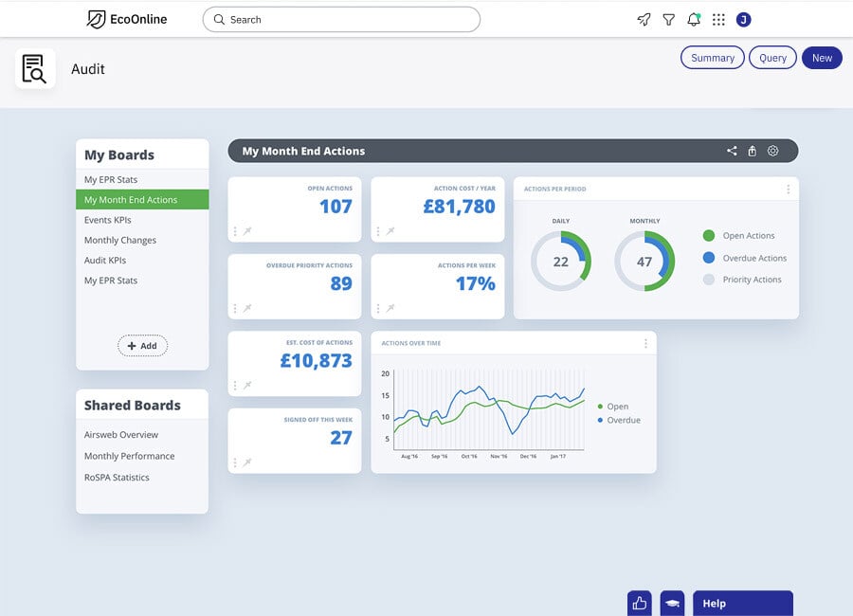The height and width of the screenshot is (616, 853).
Task: Share the My Month End Actions board
Action: (732, 151)
